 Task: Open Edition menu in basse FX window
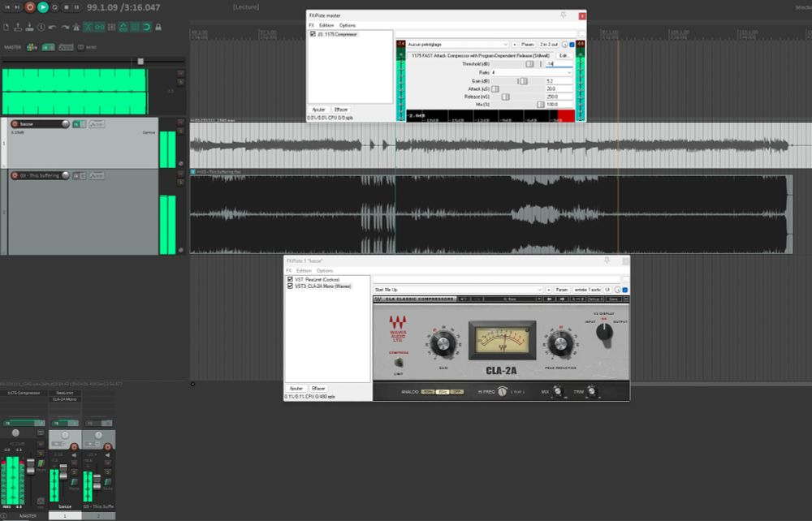(304, 270)
